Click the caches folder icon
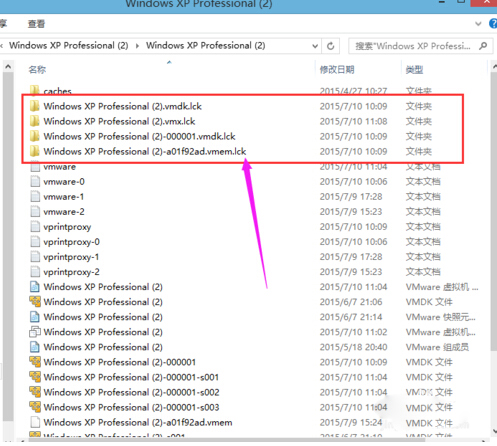Image resolution: width=497 pixels, height=446 pixels. click(x=35, y=90)
